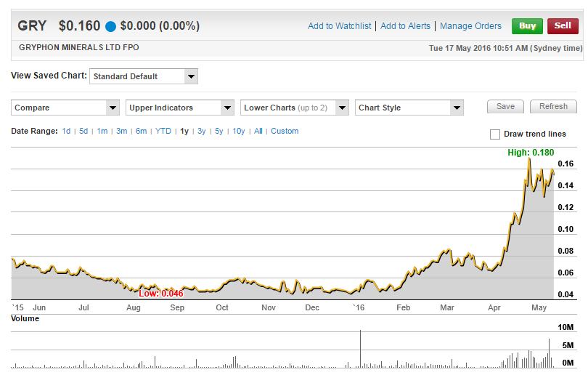Viewport: 588px width, 375px height.
Task: Open the Upper Indicators dropdown
Action: click(180, 108)
